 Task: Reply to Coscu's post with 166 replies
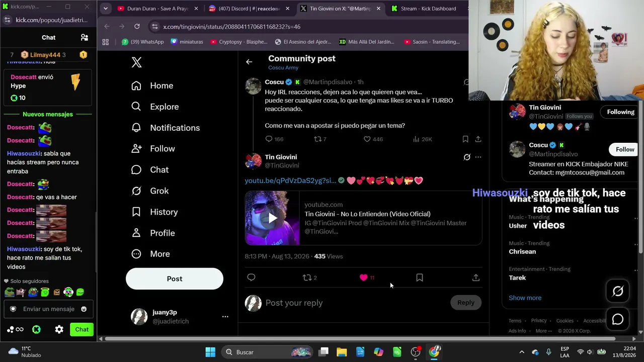[274, 139]
